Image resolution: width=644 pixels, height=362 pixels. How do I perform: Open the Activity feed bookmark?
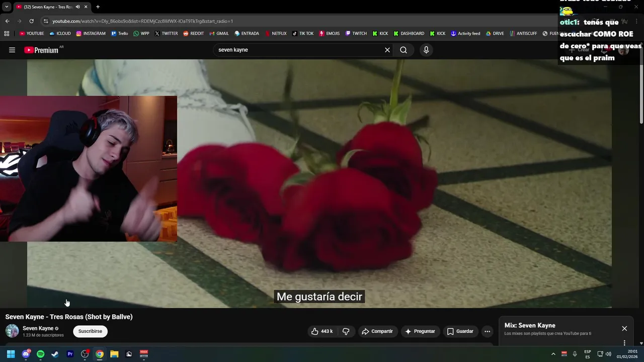tap(465, 34)
